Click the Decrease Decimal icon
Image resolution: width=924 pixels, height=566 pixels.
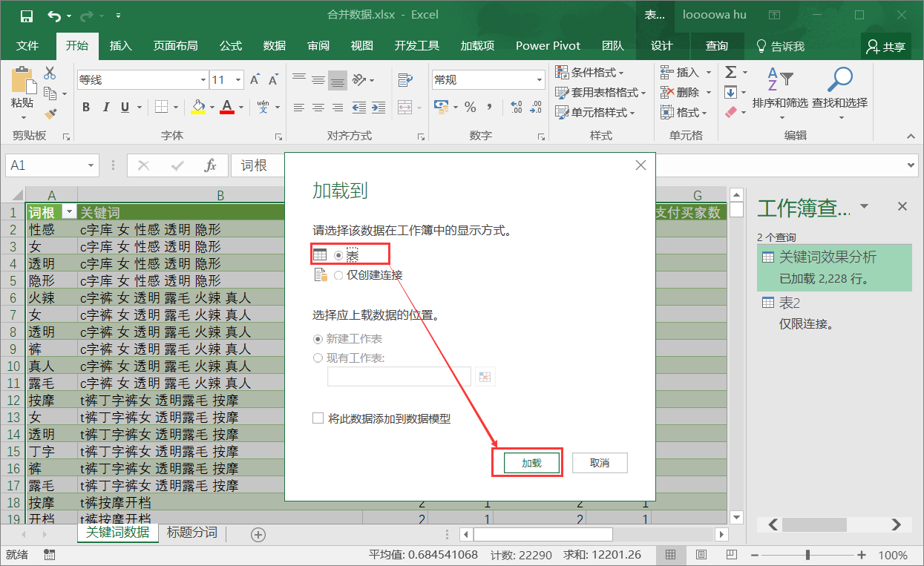tap(537, 108)
